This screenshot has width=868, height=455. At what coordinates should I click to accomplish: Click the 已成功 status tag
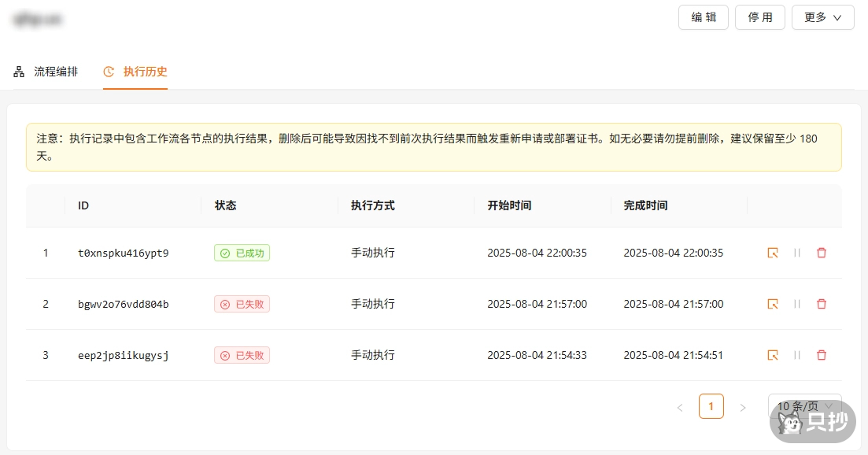tap(242, 253)
